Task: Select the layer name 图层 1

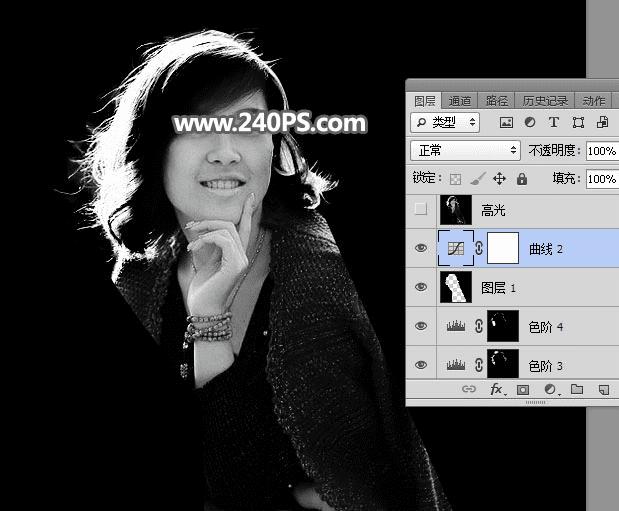Action: coord(498,288)
